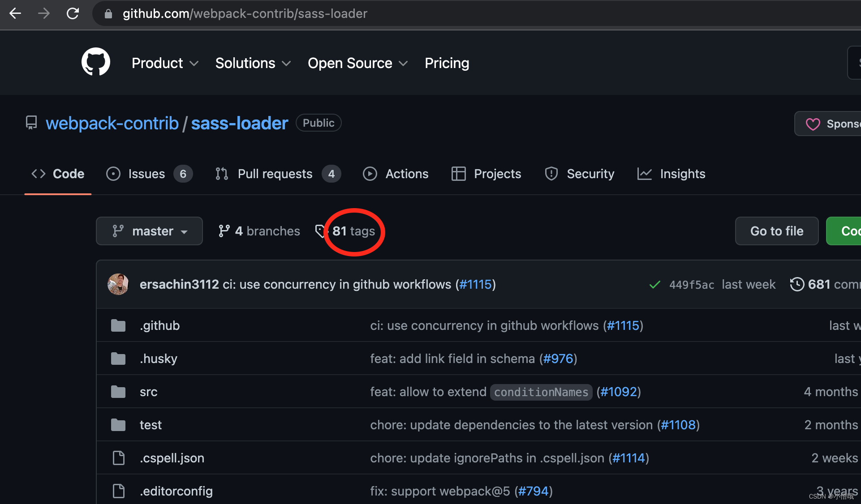Viewport: 861px width, 504px height.
Task: Open the .github folder
Action: point(159,325)
